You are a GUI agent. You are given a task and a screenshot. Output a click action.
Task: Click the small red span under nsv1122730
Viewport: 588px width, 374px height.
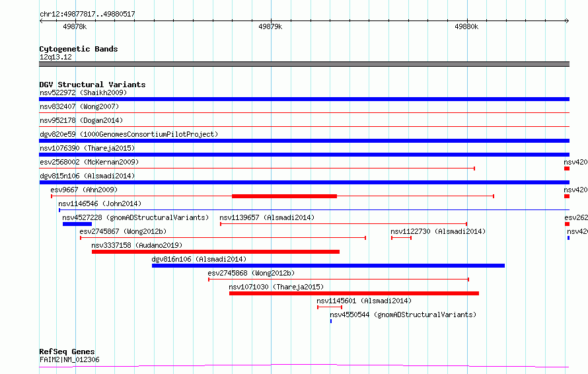(x=401, y=238)
